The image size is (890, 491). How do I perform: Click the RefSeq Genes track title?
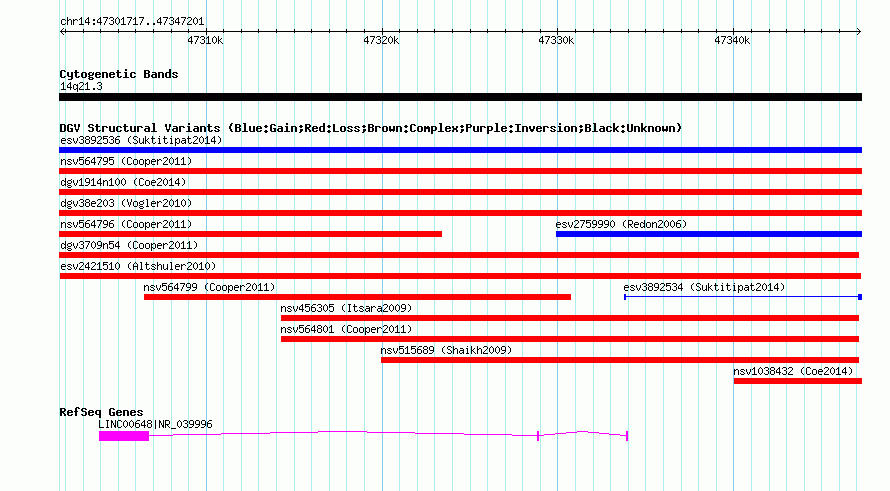pyautogui.click(x=101, y=412)
